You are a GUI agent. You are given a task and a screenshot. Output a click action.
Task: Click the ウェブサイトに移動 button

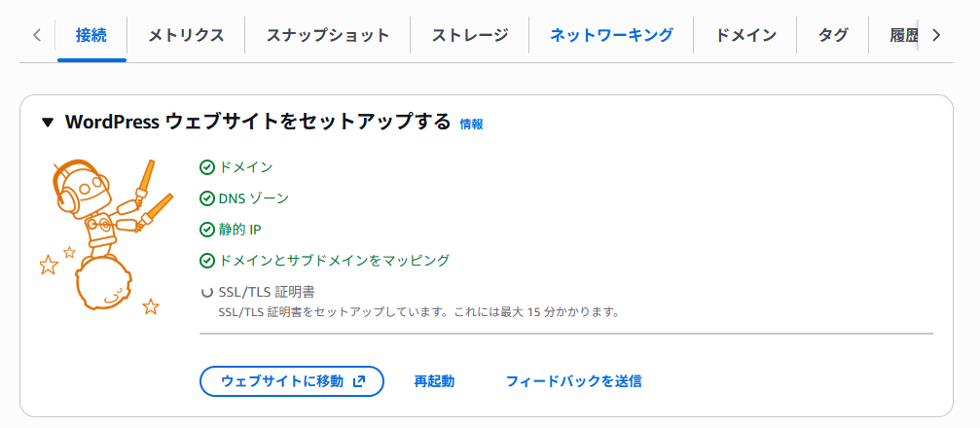pyautogui.click(x=291, y=381)
